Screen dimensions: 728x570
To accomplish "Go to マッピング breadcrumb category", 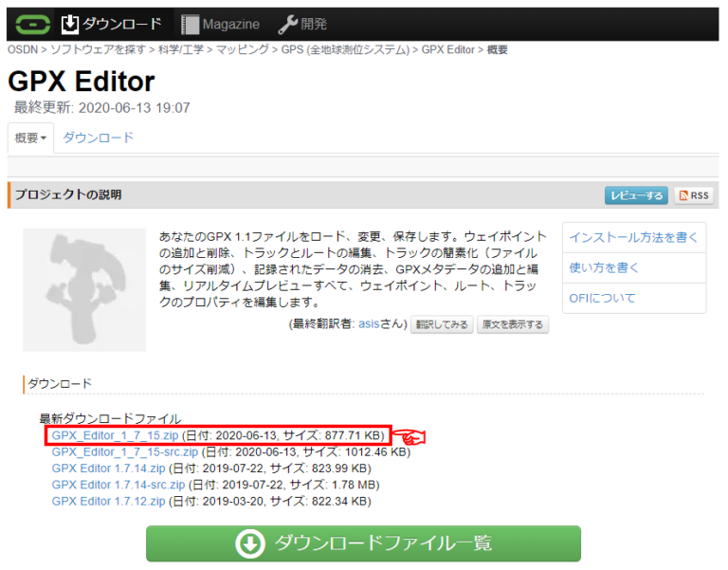I will pyautogui.click(x=244, y=49).
